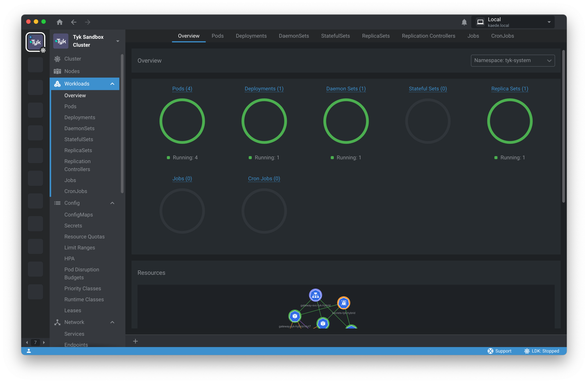Switch to the CronJobs tab
The width and height of the screenshot is (588, 383).
(x=502, y=36)
